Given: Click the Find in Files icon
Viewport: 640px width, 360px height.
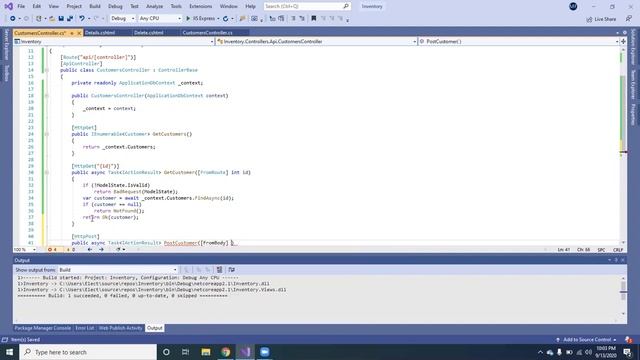Looking at the screenshot, I should 242,18.
